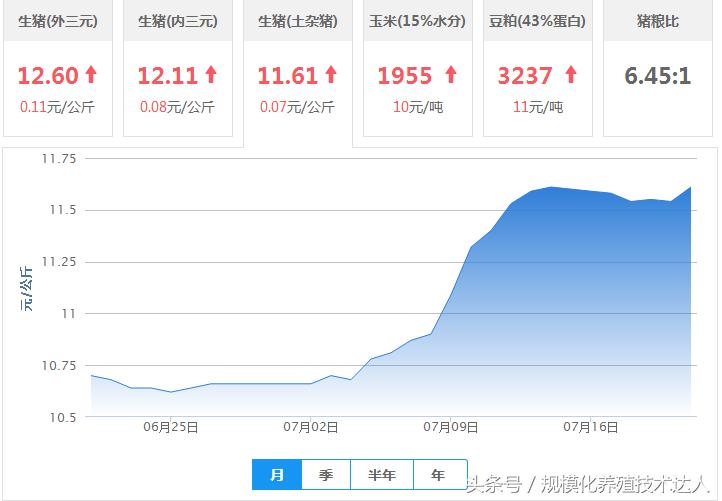Switch chart range to 半年
The width and height of the screenshot is (722, 501).
click(382, 475)
